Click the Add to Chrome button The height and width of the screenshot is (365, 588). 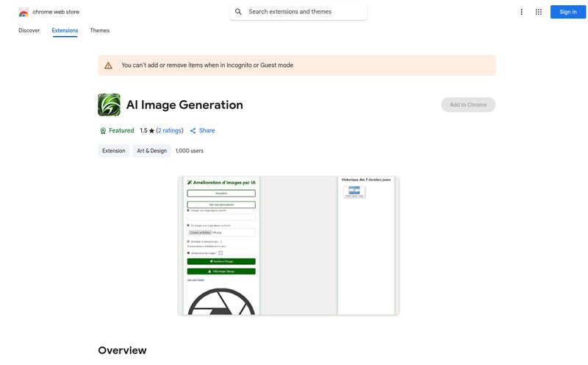468,104
